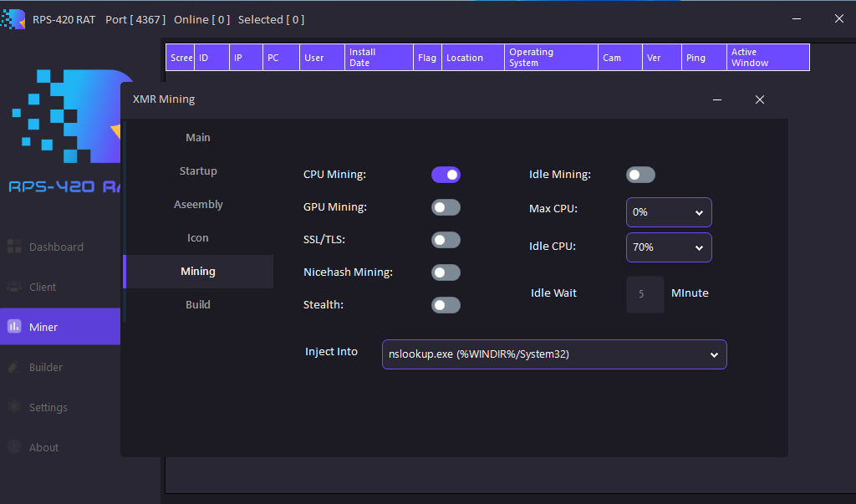856x504 pixels.
Task: Toggle the CPU Mining switch
Action: click(446, 175)
